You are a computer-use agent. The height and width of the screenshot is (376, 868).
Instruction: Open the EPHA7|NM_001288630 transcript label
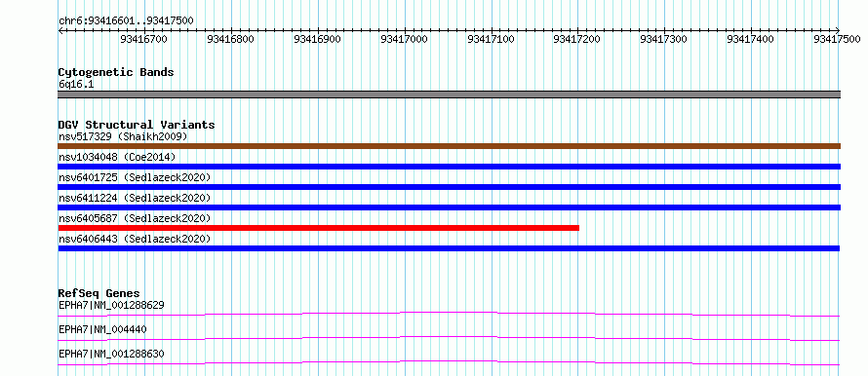pos(111,354)
